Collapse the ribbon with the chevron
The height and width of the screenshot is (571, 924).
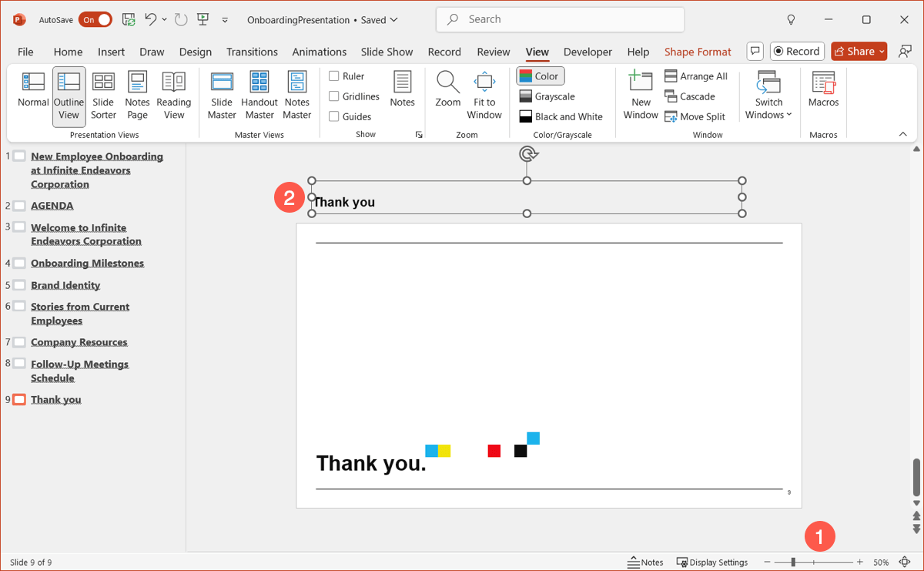903,134
